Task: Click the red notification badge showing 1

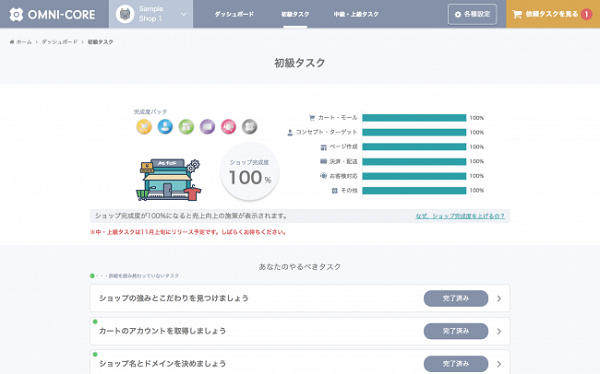Action: [586, 14]
